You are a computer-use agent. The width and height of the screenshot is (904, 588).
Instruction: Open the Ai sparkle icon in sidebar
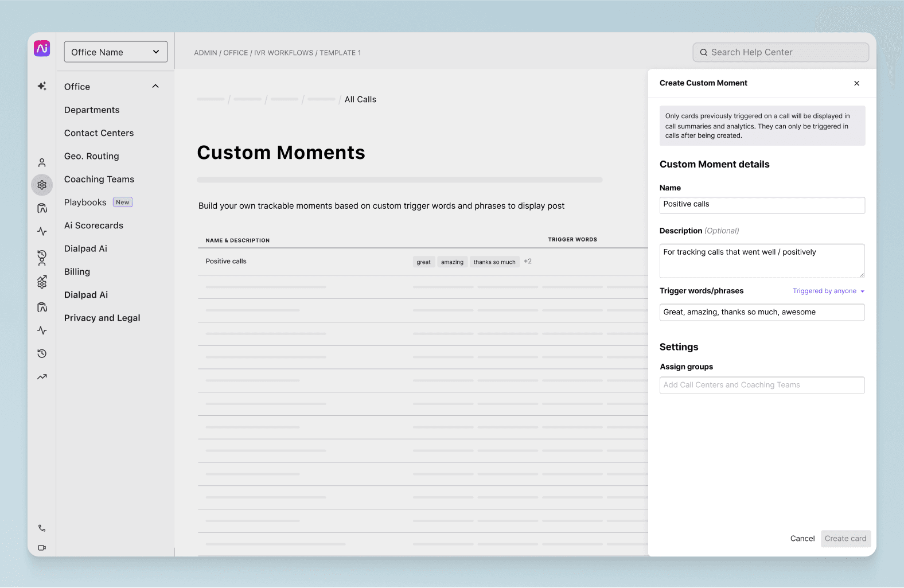42,86
